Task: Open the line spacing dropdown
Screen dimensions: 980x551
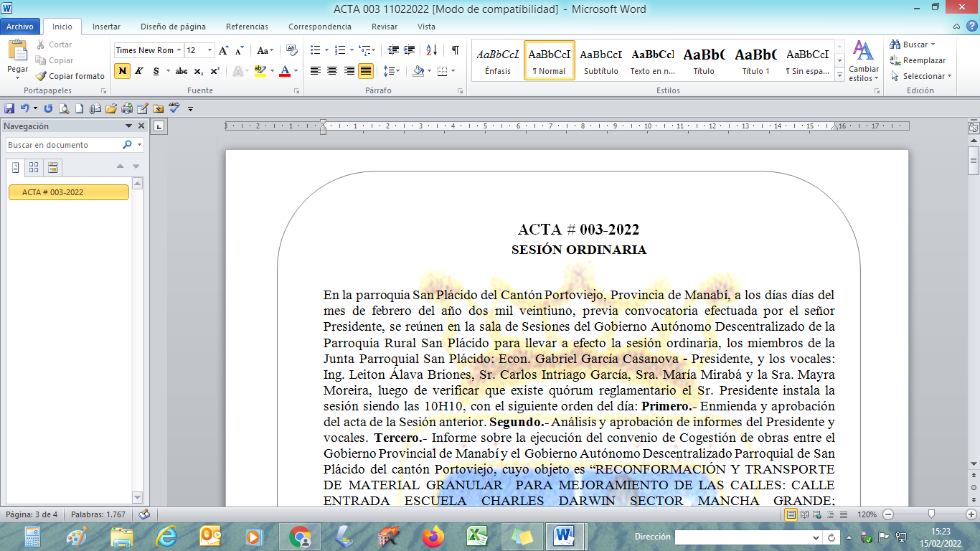Action: (x=391, y=71)
